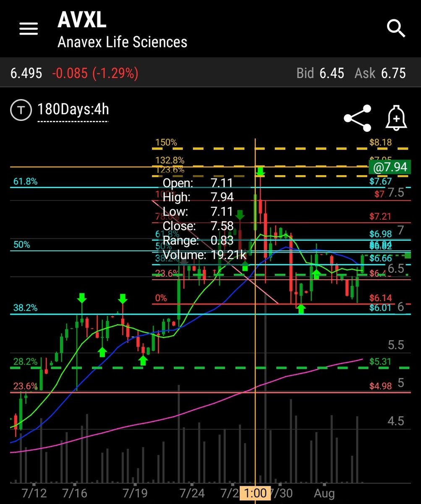The height and width of the screenshot is (504, 421).
Task: Tap the 28.2% dashed green level label
Action: click(25, 362)
